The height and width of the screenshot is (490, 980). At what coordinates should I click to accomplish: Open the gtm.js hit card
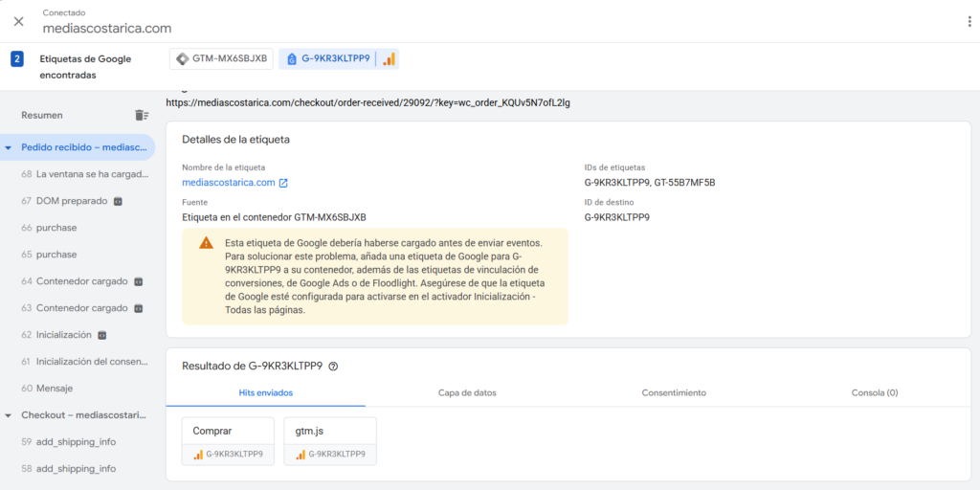[330, 441]
